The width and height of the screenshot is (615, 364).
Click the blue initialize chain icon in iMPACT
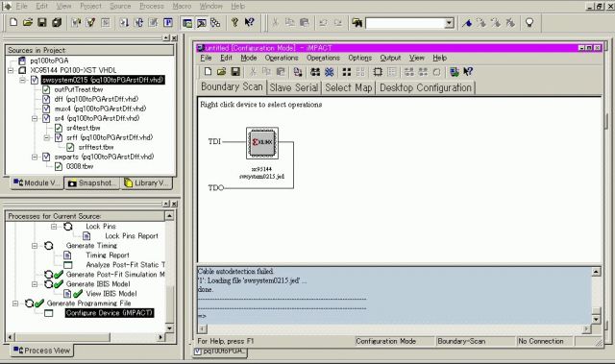[329, 72]
